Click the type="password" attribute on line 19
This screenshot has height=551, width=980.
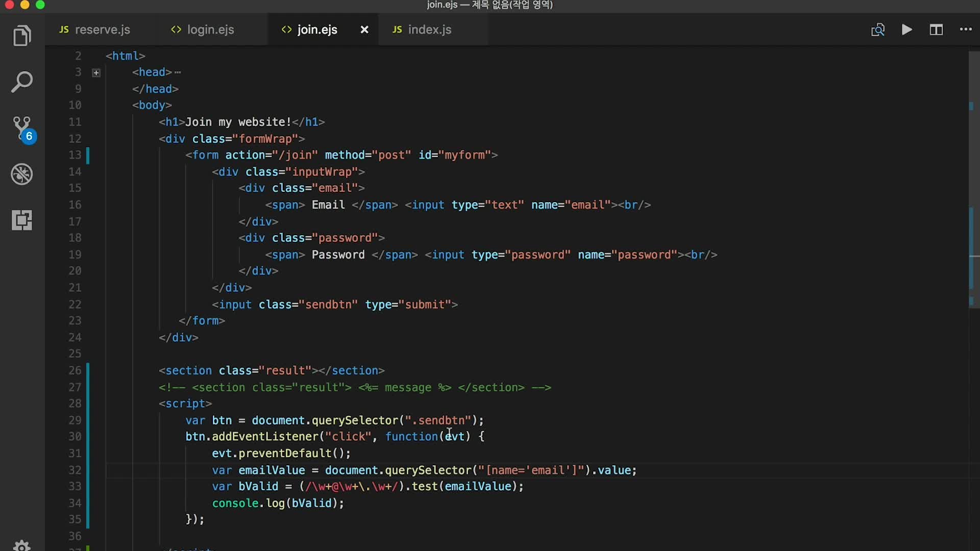(521, 255)
